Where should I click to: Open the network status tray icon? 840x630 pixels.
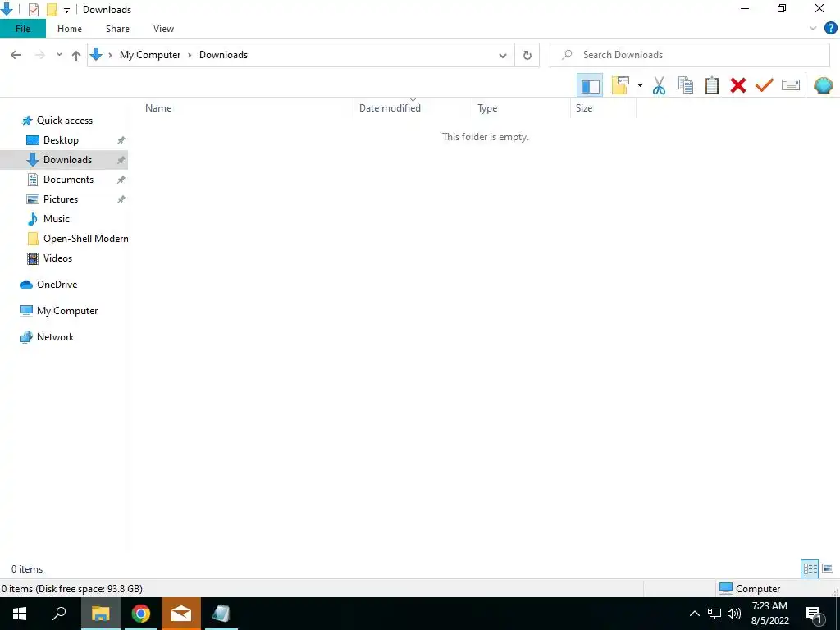point(714,614)
